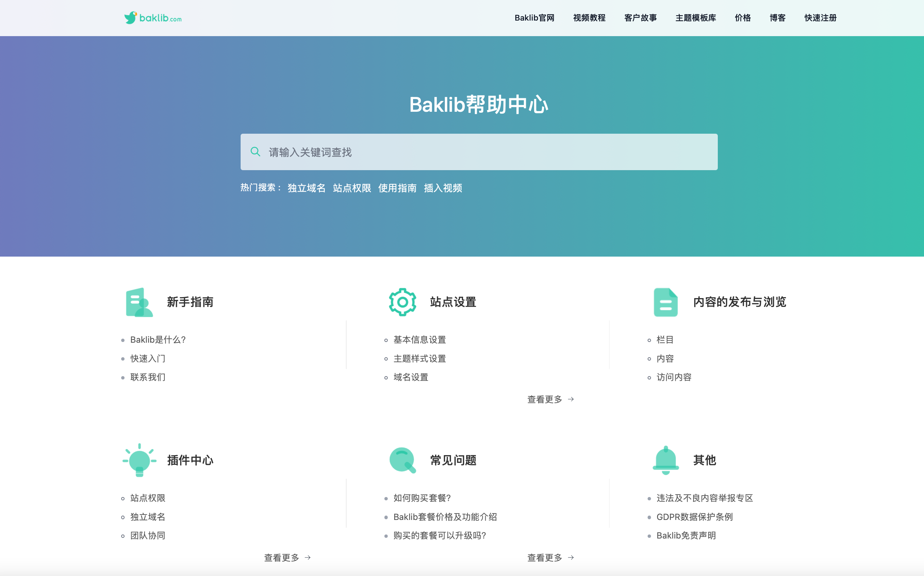This screenshot has height=576, width=924.
Task: Open the 插件中心 heading
Action: click(x=190, y=460)
